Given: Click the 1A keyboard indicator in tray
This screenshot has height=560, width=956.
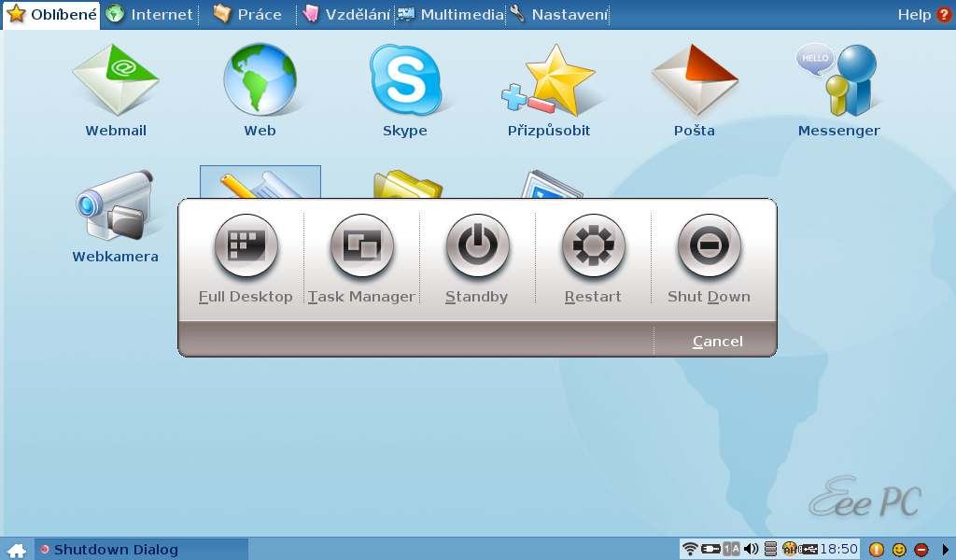Looking at the screenshot, I should click(731, 549).
